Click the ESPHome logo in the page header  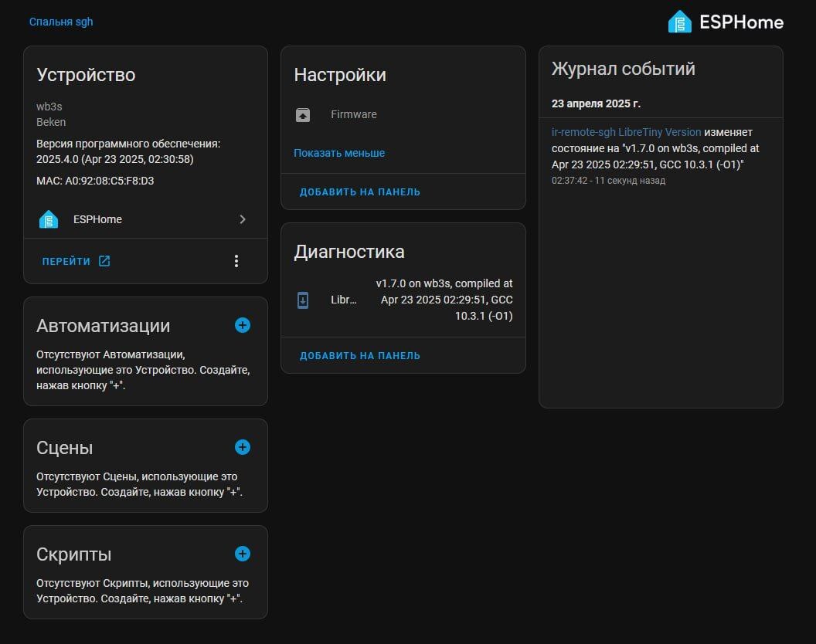click(726, 22)
